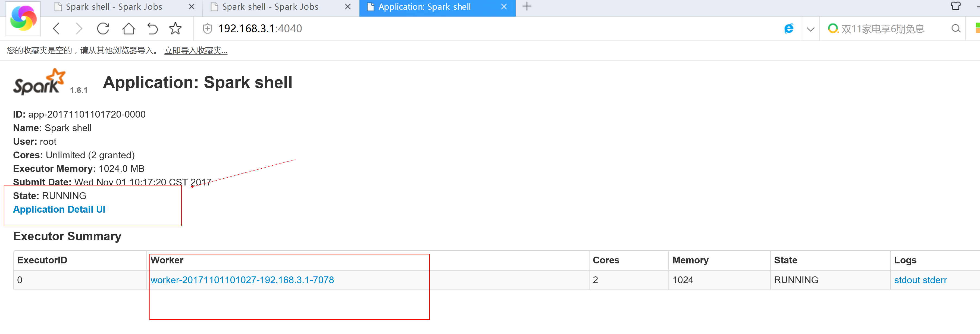Open the browser skin shirt icon

pyautogui.click(x=955, y=6)
